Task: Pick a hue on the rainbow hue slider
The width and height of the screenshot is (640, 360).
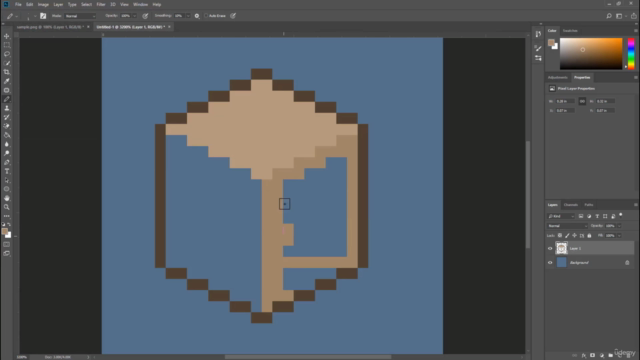Action: pyautogui.click(x=631, y=53)
